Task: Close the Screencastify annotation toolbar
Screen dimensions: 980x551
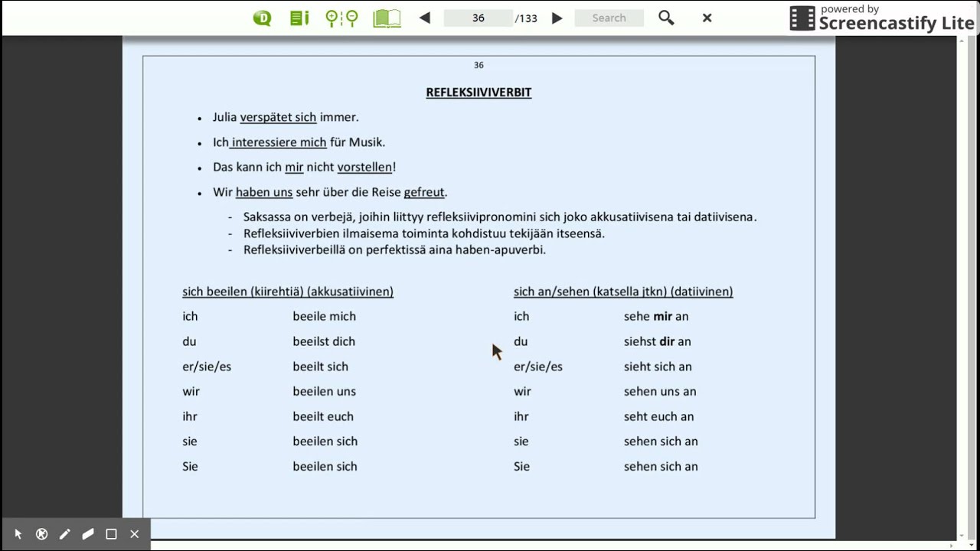Action: click(135, 534)
